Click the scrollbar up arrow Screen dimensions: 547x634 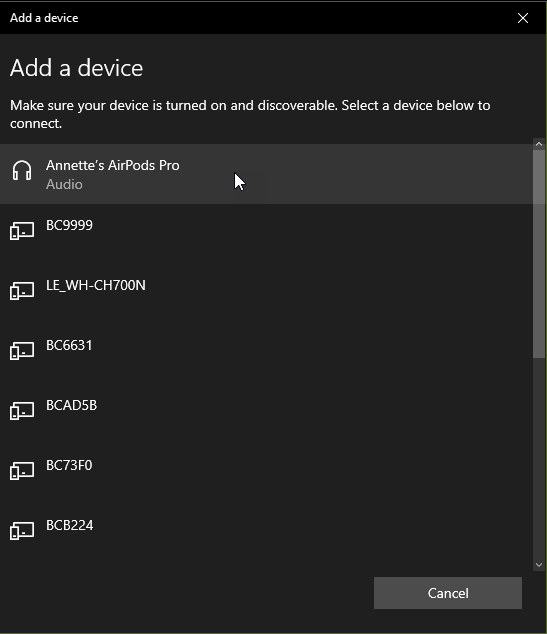pos(539,144)
